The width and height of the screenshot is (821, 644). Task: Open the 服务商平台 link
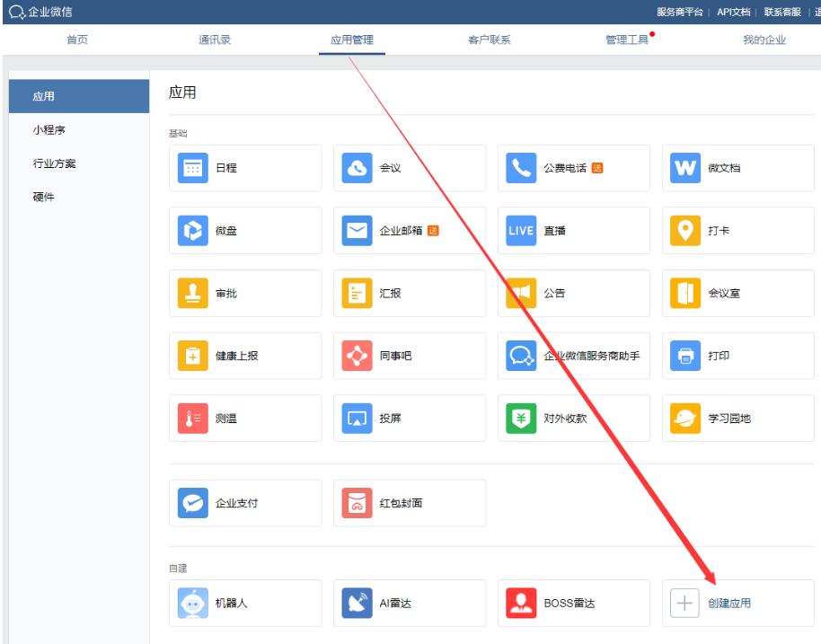[680, 12]
